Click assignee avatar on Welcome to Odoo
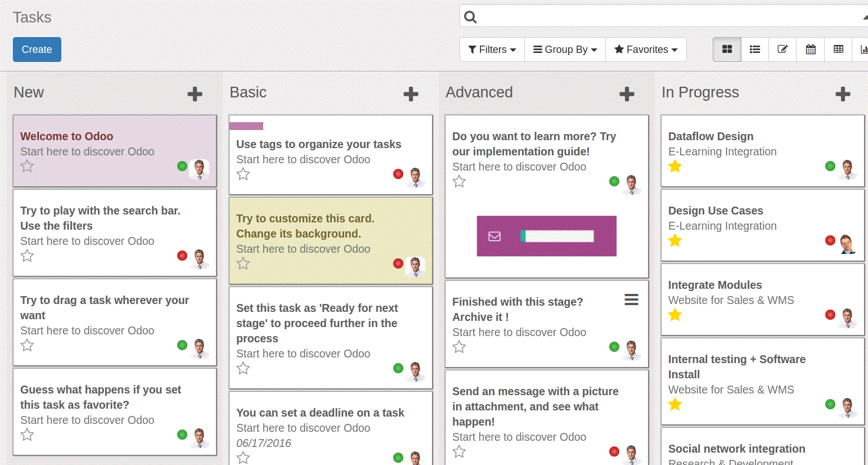The width and height of the screenshot is (868, 465). 199,169
